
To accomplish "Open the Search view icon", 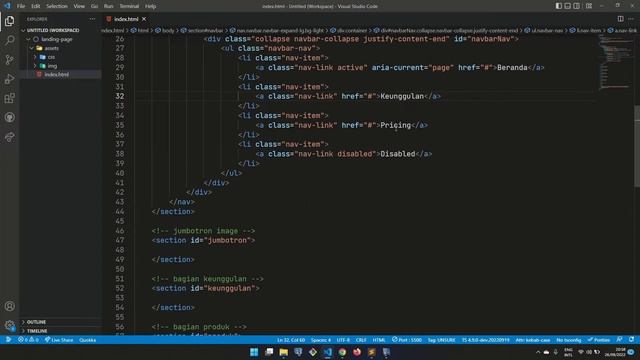I will [x=9, y=40].
